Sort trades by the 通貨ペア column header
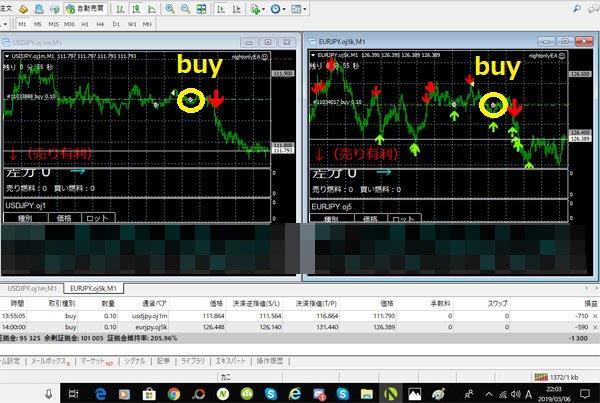Screen dimensions: 600x403 coord(154,303)
